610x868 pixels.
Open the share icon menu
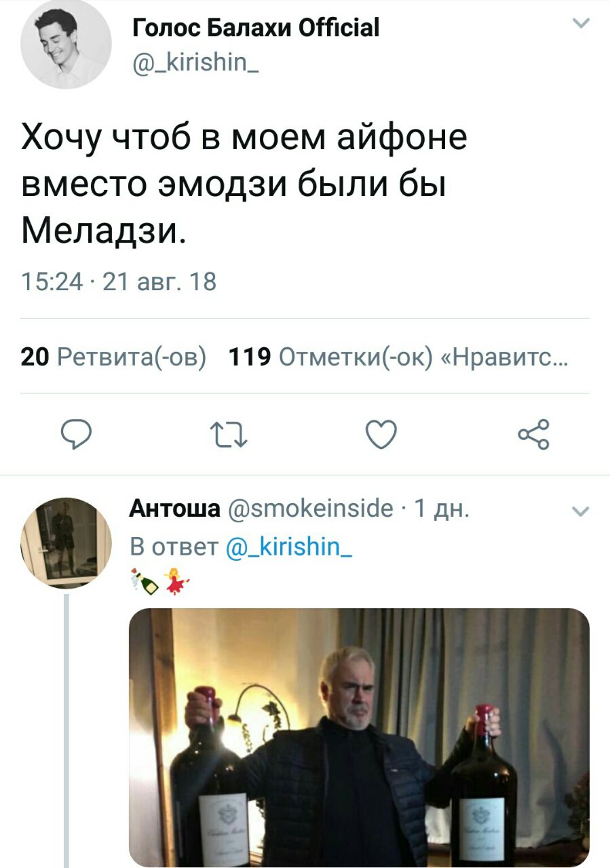point(533,435)
